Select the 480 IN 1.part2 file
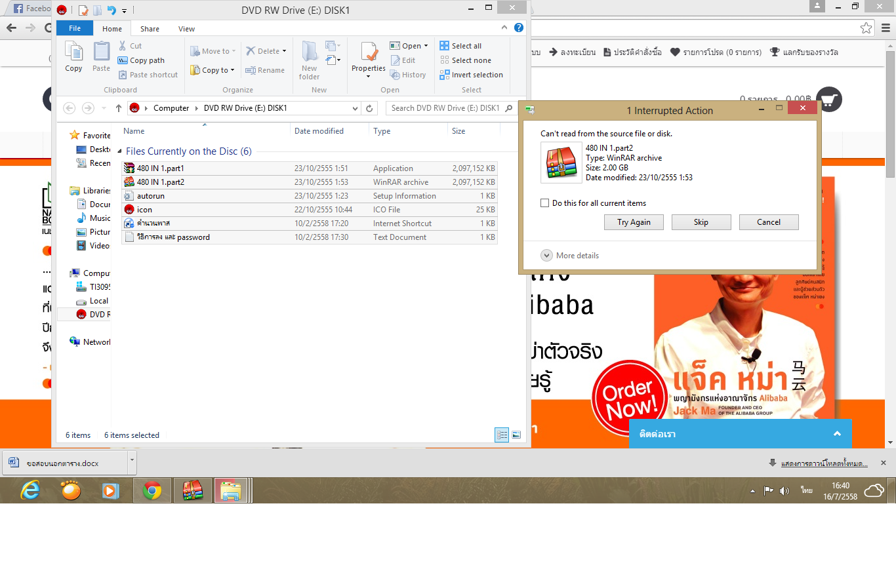 pos(160,182)
